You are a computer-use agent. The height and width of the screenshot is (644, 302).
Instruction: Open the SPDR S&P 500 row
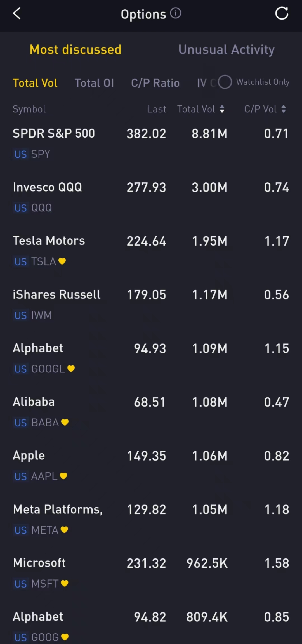[151, 143]
